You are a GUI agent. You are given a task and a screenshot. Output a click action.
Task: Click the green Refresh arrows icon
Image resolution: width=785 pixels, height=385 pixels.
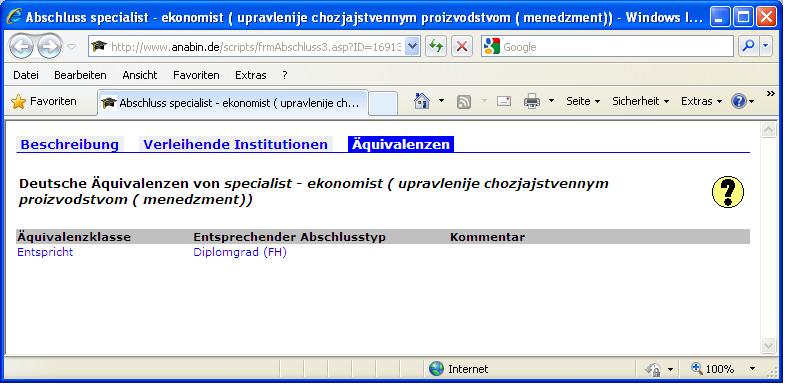point(436,47)
